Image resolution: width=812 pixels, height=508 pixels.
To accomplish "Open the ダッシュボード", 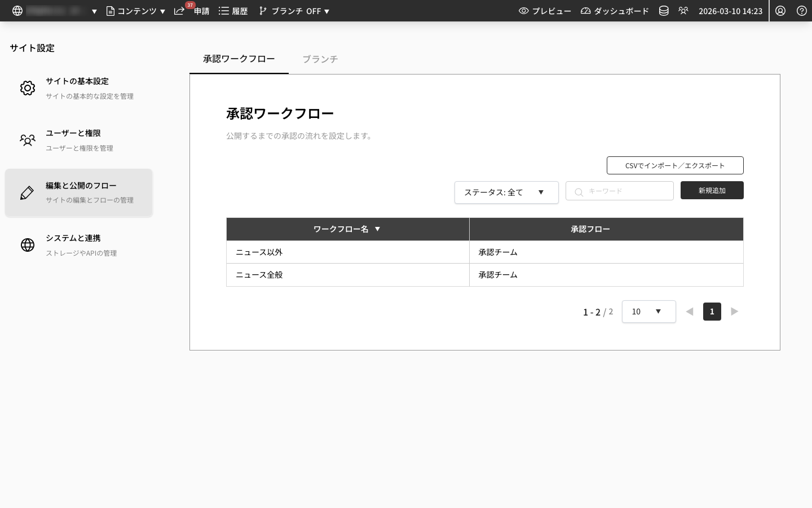I will point(615,11).
